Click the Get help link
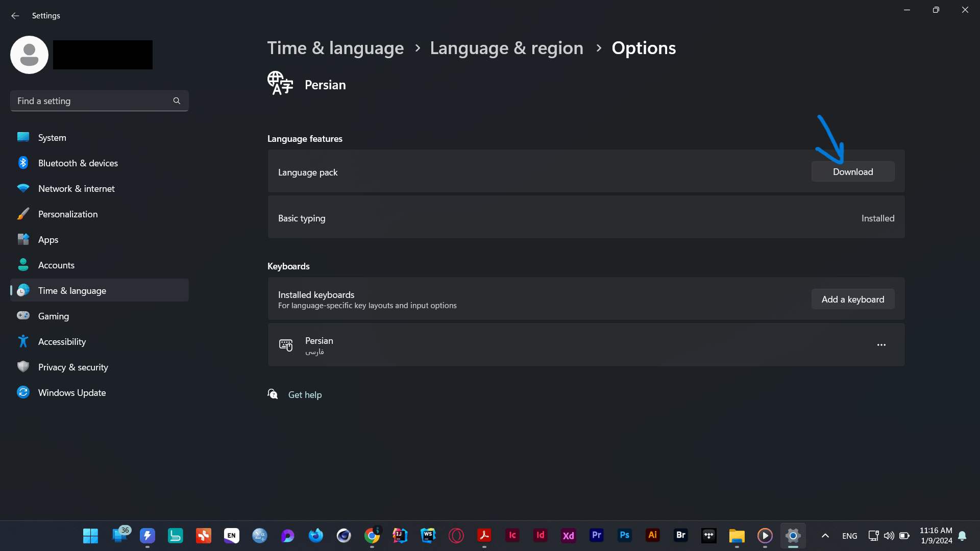Image resolution: width=980 pixels, height=551 pixels. [305, 394]
